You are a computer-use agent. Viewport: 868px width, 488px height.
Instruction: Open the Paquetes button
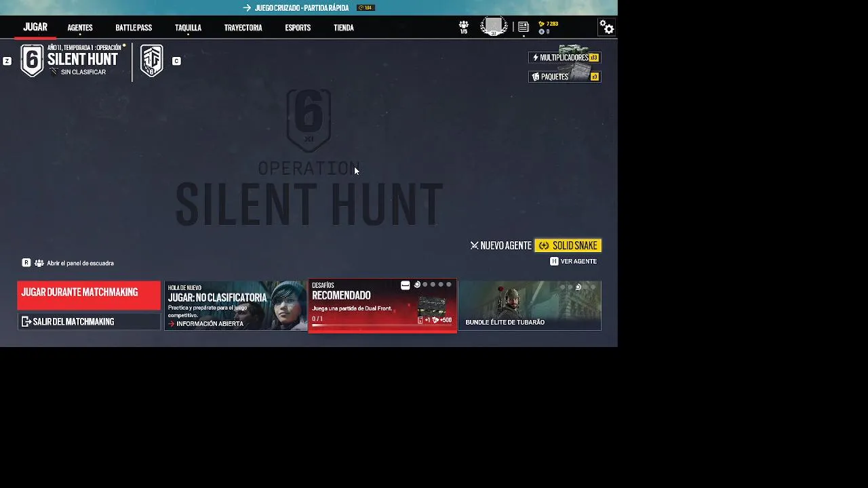565,77
